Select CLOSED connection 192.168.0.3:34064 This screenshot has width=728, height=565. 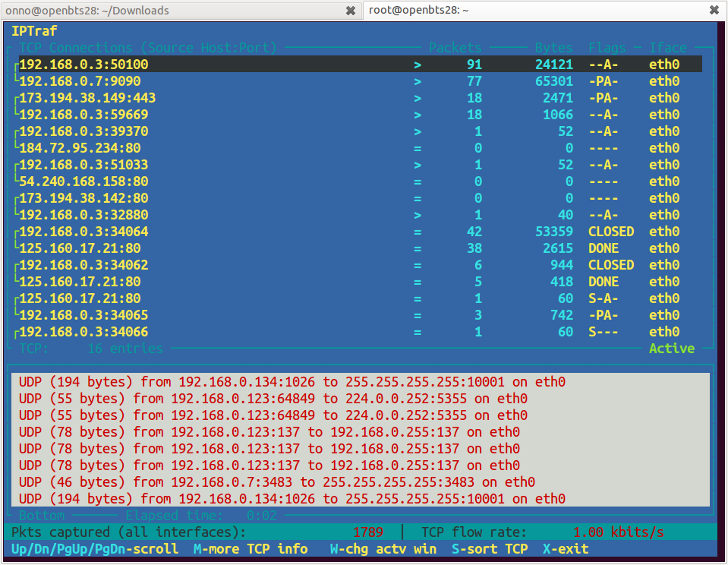(84, 232)
